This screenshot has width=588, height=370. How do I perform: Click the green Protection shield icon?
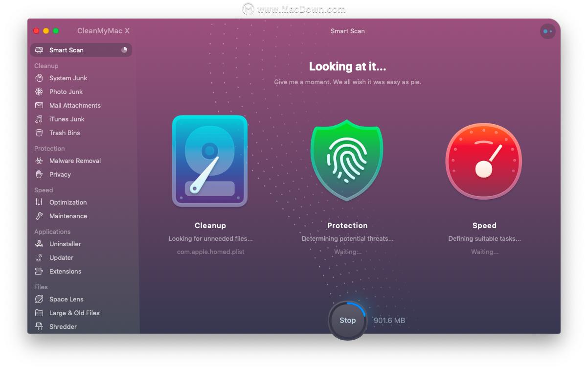[347, 160]
